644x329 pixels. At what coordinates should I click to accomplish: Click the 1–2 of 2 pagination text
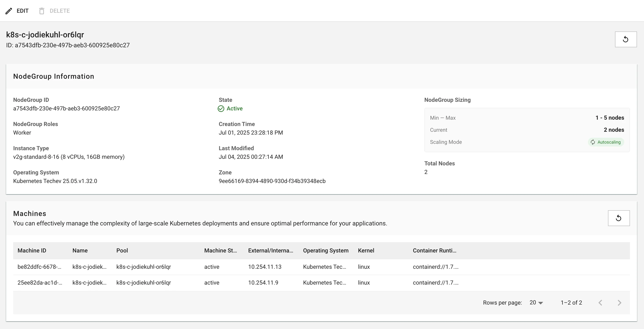pyautogui.click(x=571, y=303)
